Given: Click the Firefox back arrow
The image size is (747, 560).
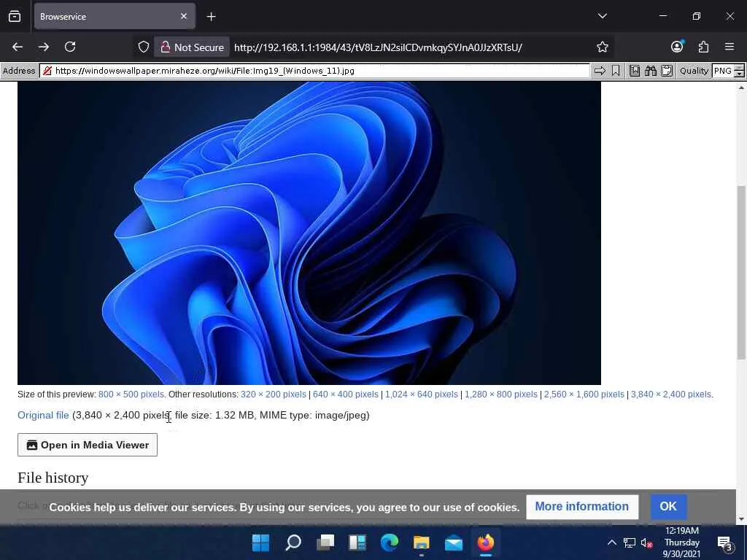Looking at the screenshot, I should pos(18,47).
